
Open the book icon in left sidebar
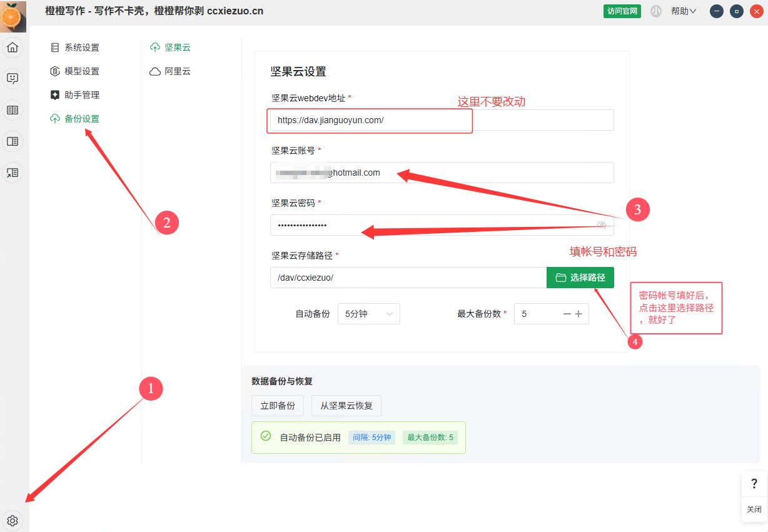pos(13,110)
